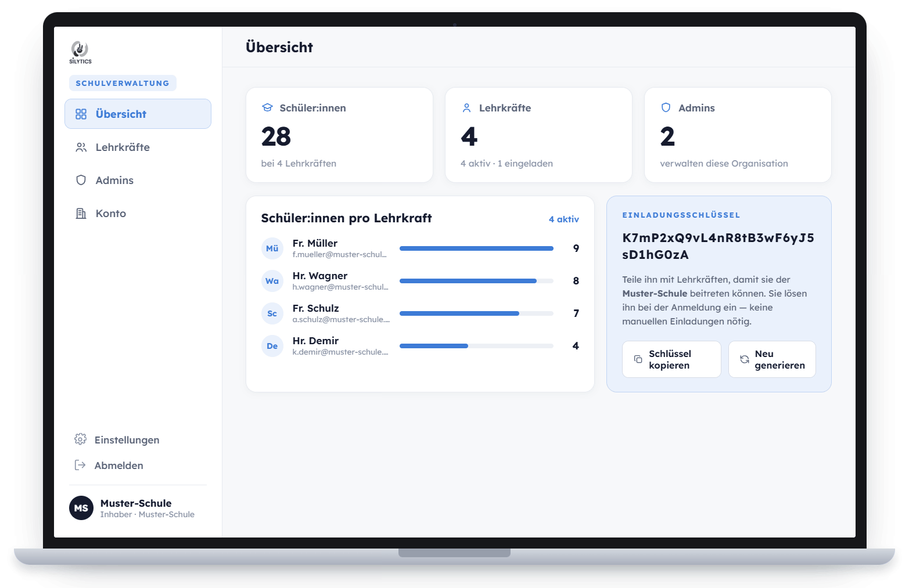Click Fr. Müller's progress bar

click(476, 248)
